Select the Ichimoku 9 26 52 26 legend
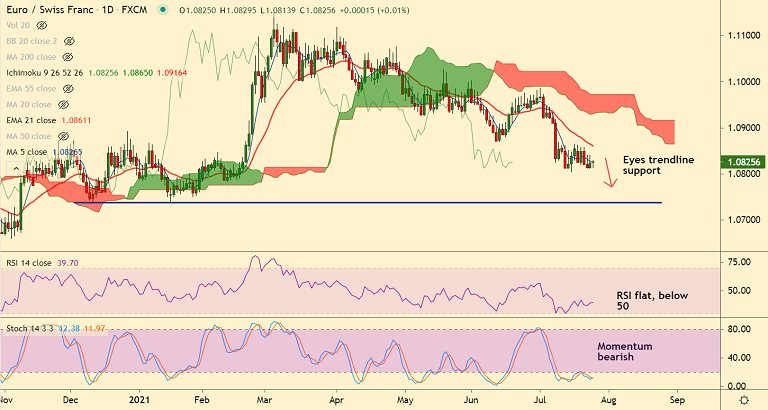The image size is (768, 410). (x=45, y=73)
